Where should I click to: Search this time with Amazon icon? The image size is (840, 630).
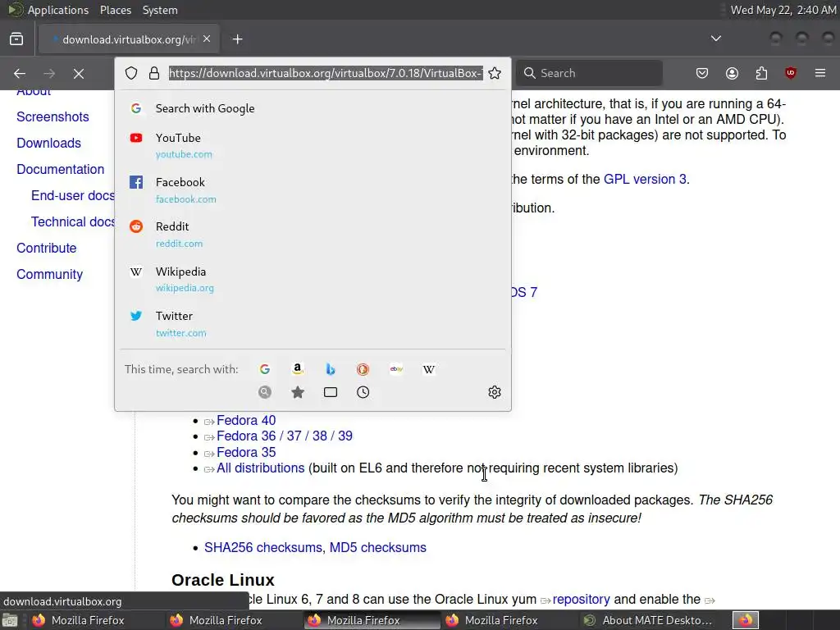[x=297, y=369]
